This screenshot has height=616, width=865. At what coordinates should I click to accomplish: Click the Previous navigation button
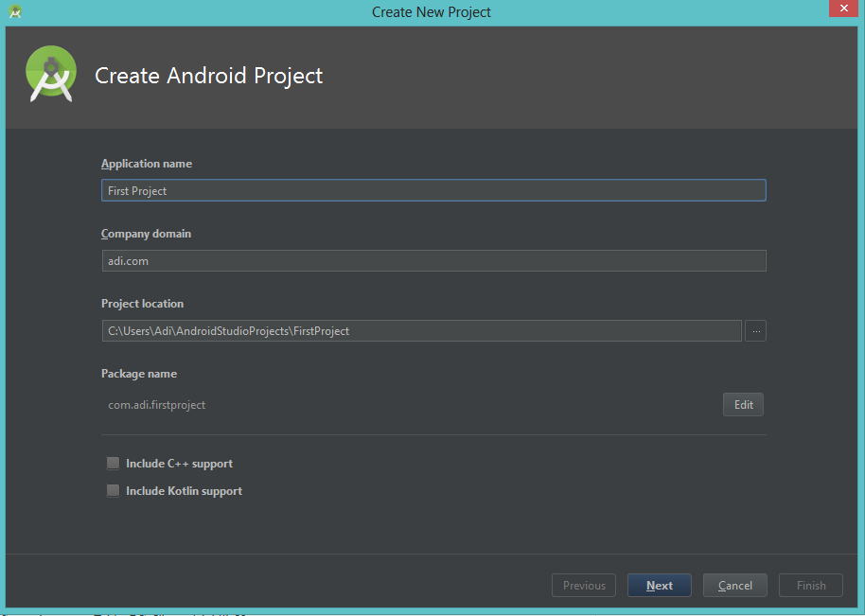(x=583, y=585)
